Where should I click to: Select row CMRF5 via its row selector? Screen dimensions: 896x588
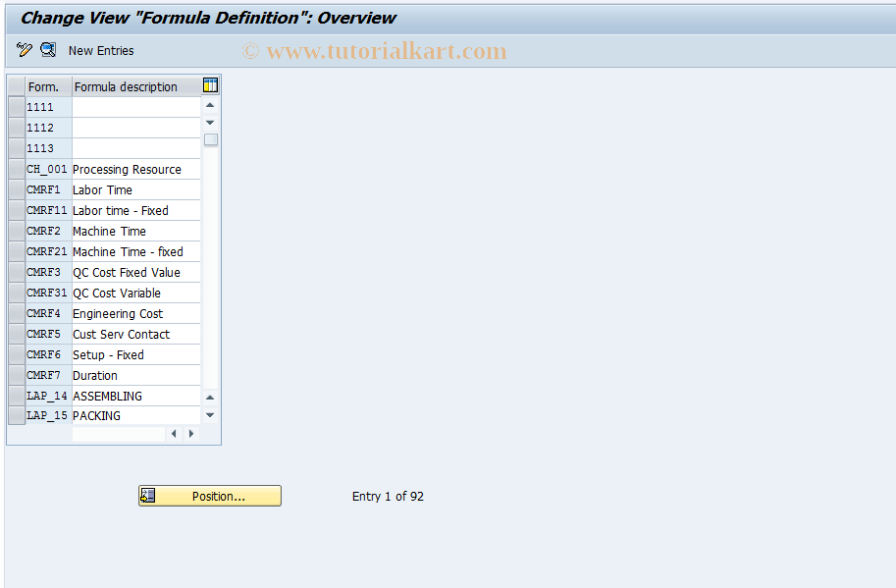coord(17,334)
